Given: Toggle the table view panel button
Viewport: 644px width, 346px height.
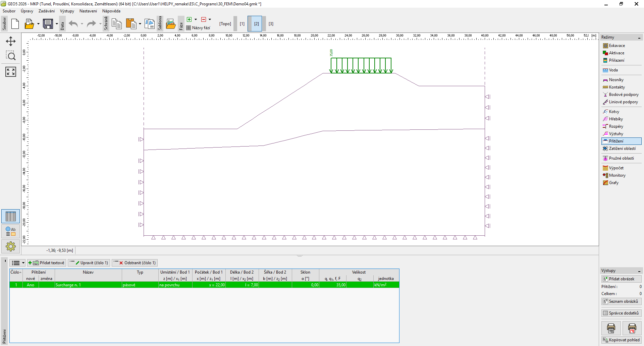Looking at the screenshot, I should [x=11, y=216].
